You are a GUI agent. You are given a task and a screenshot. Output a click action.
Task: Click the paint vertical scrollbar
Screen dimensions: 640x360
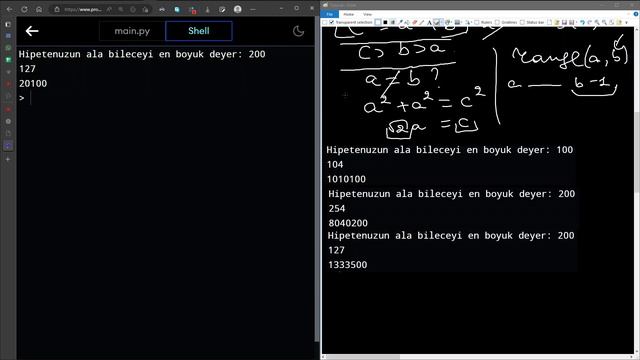coord(637,151)
